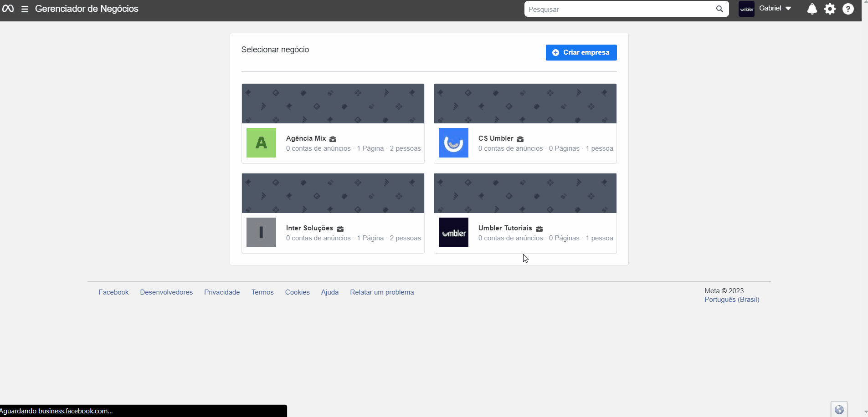
Task: Click the Gerenciador de Negócios title
Action: [x=87, y=9]
